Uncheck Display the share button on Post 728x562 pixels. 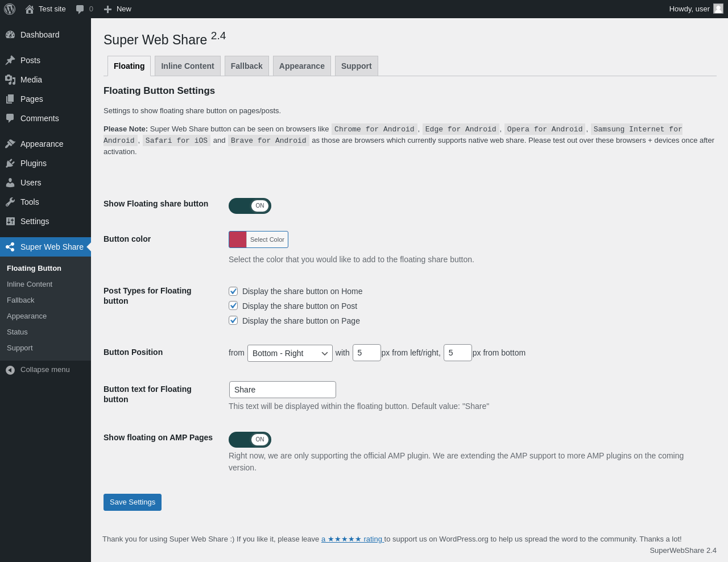[233, 306]
